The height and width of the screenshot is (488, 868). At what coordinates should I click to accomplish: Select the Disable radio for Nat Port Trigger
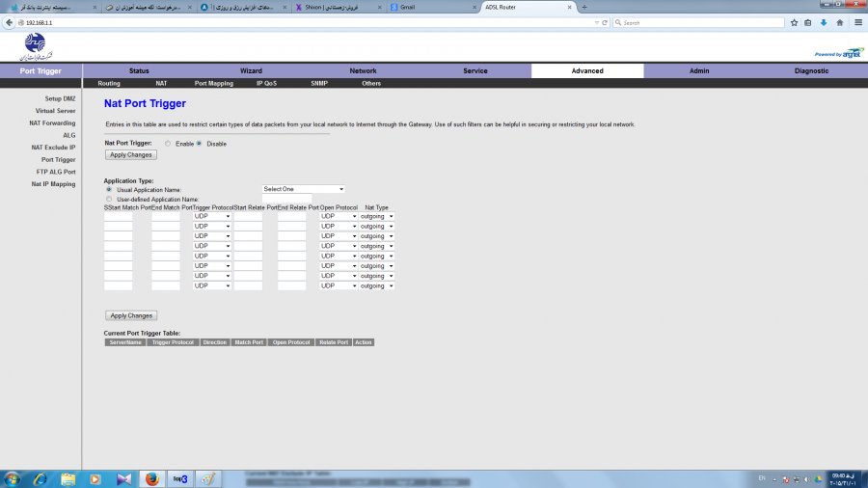tap(199, 144)
